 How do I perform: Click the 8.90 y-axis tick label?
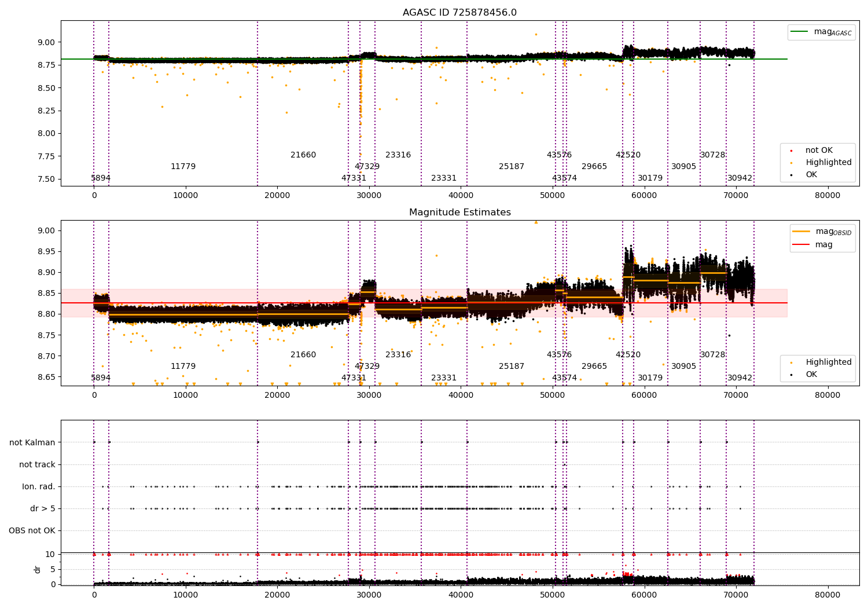[46, 273]
